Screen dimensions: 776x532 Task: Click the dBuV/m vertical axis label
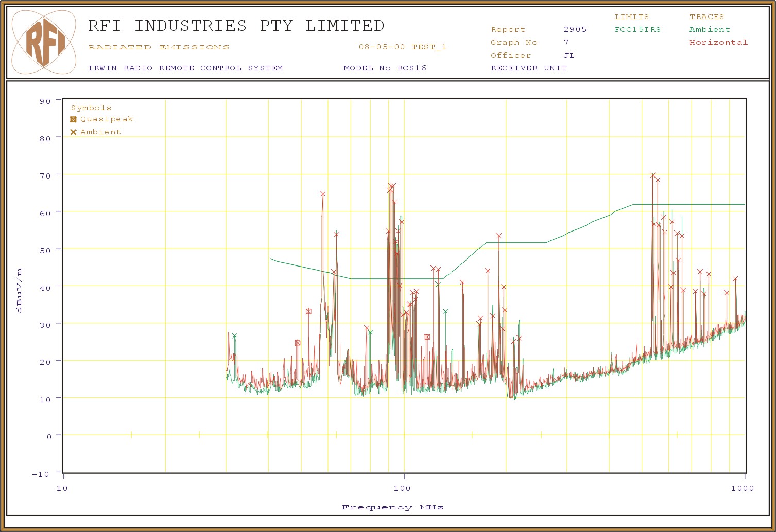20,290
